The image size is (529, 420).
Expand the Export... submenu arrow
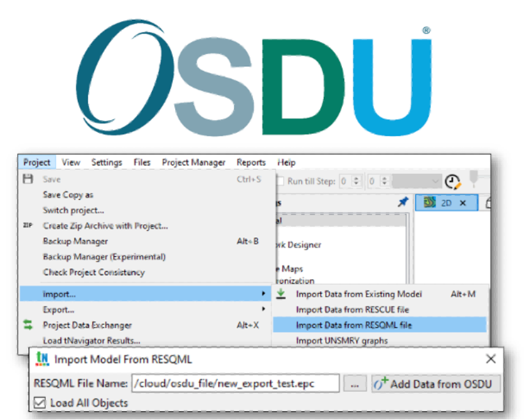pos(263,309)
